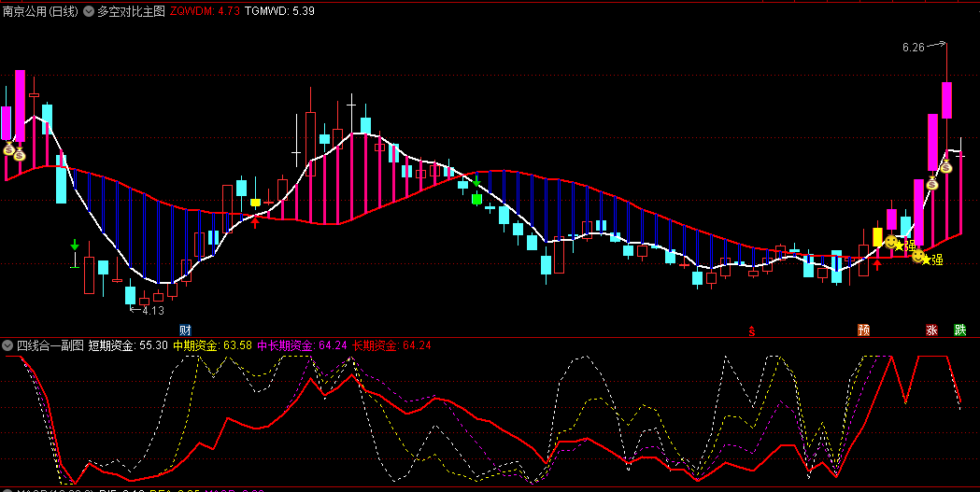Click the lower smiley face 强 signal icon
Screen dimensions: 980x492
[919, 257]
